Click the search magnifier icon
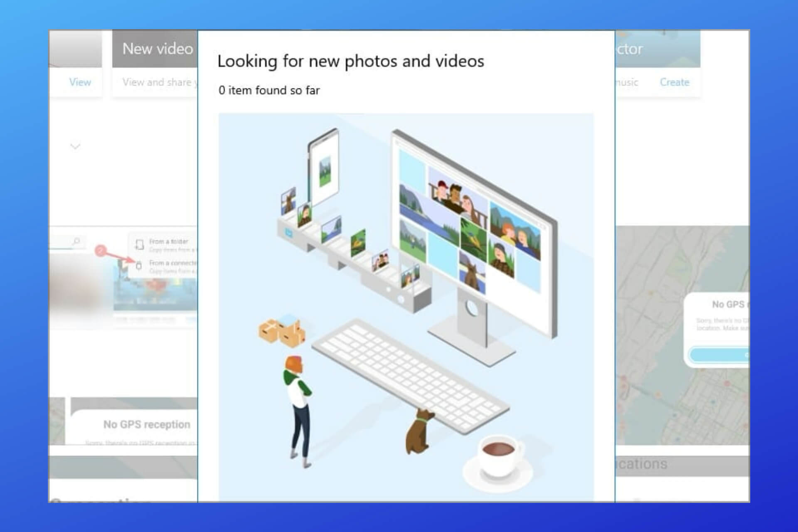The width and height of the screenshot is (798, 532). [x=76, y=241]
